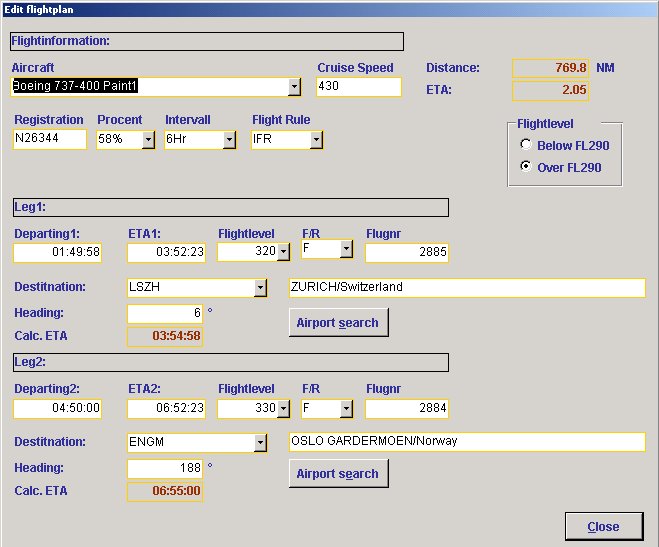Click the Close button

604,526
